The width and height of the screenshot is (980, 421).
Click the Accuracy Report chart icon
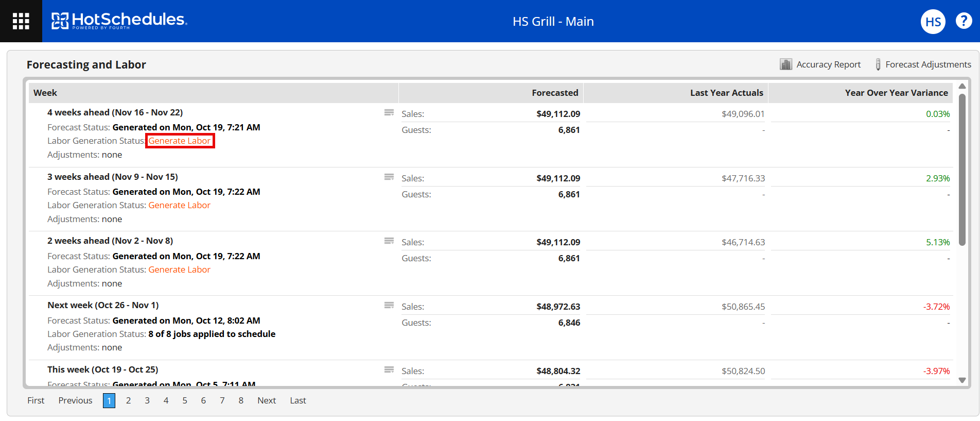tap(785, 64)
